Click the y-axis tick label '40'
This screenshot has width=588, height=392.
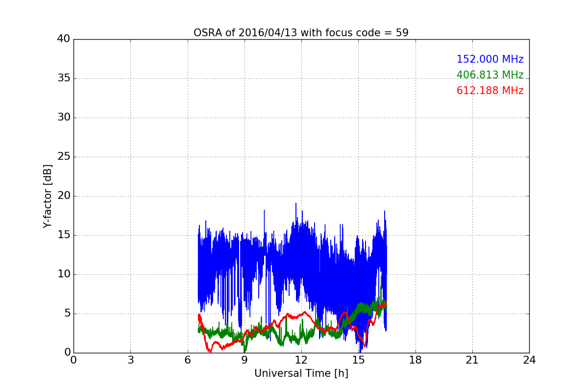(64, 39)
